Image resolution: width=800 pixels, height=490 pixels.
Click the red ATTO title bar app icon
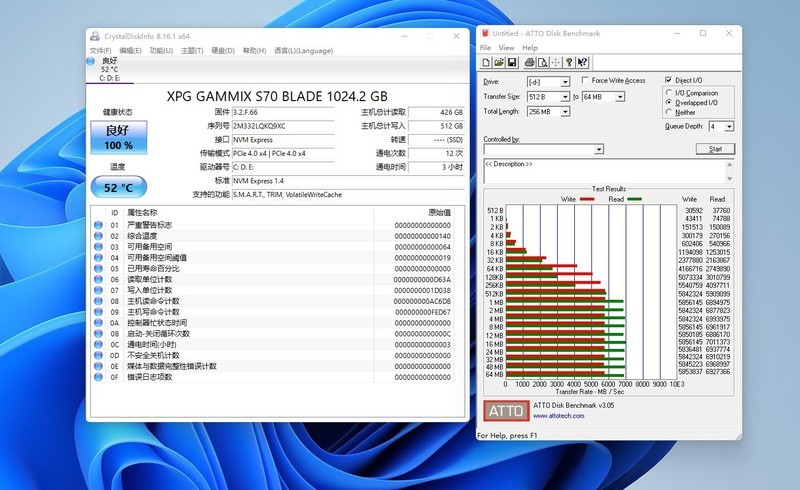(485, 33)
